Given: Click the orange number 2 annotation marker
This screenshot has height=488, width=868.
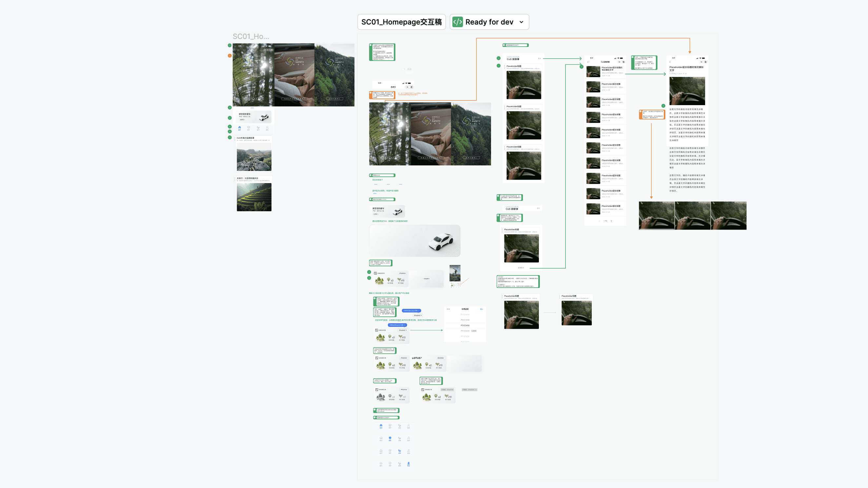Looking at the screenshot, I should pos(230,56).
